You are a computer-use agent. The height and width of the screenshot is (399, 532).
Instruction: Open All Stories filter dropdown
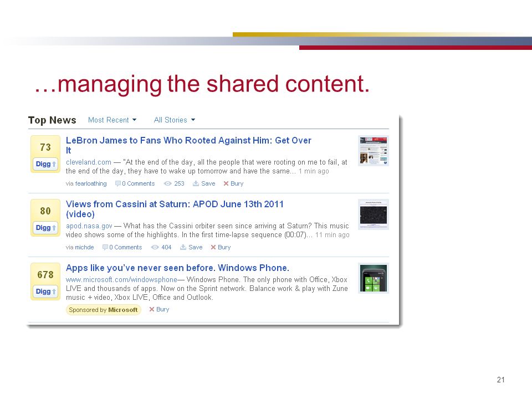tap(175, 120)
